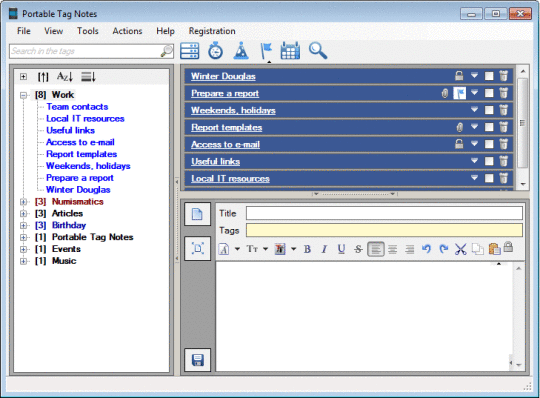Select align right in editor toolbar
Image resolution: width=540 pixels, height=398 pixels.
click(409, 249)
